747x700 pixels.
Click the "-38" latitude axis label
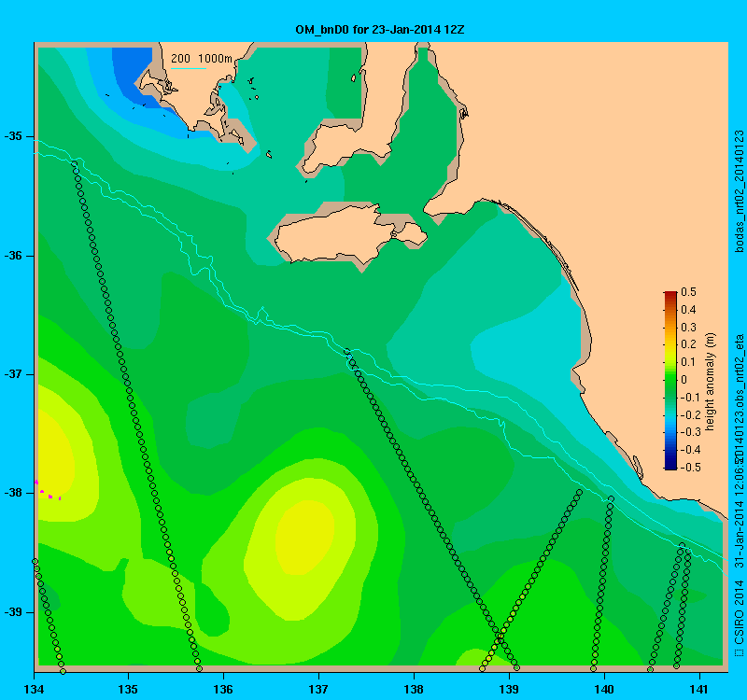click(13, 493)
